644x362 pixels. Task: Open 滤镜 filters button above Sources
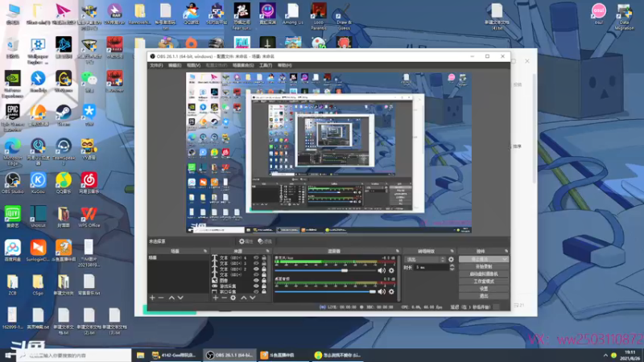[265, 241]
